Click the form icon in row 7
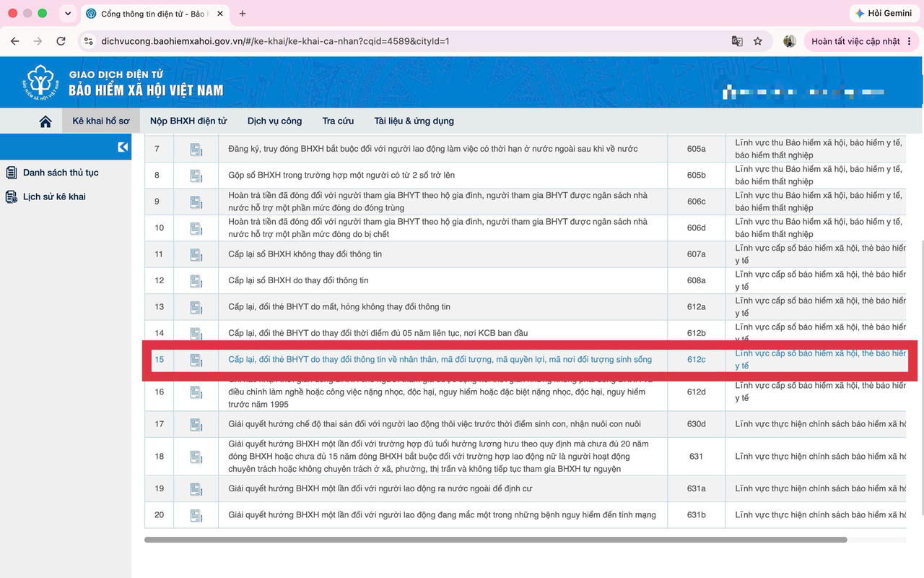The height and width of the screenshot is (578, 924). (196, 150)
